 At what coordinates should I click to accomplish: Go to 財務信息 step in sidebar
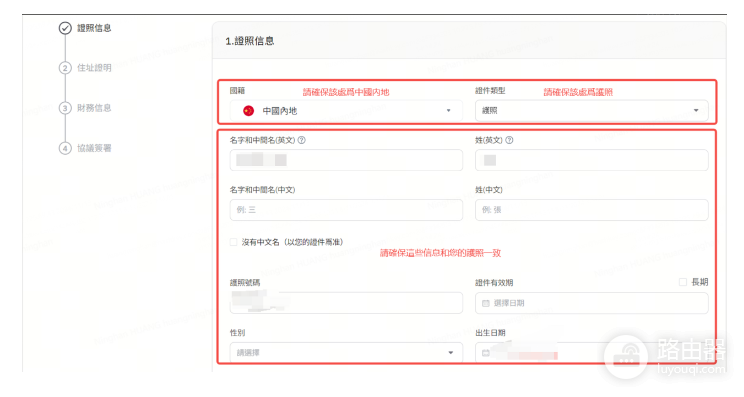tap(94, 108)
